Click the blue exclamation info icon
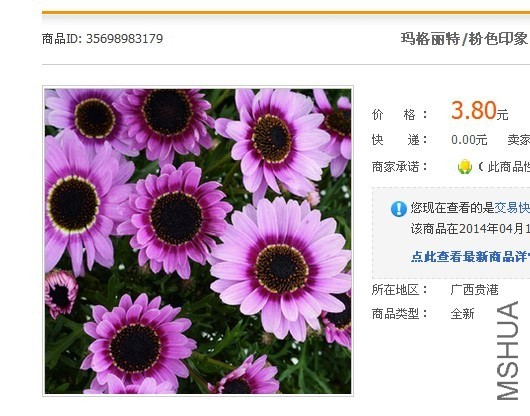Image resolution: width=530 pixels, height=416 pixels. coord(399,209)
